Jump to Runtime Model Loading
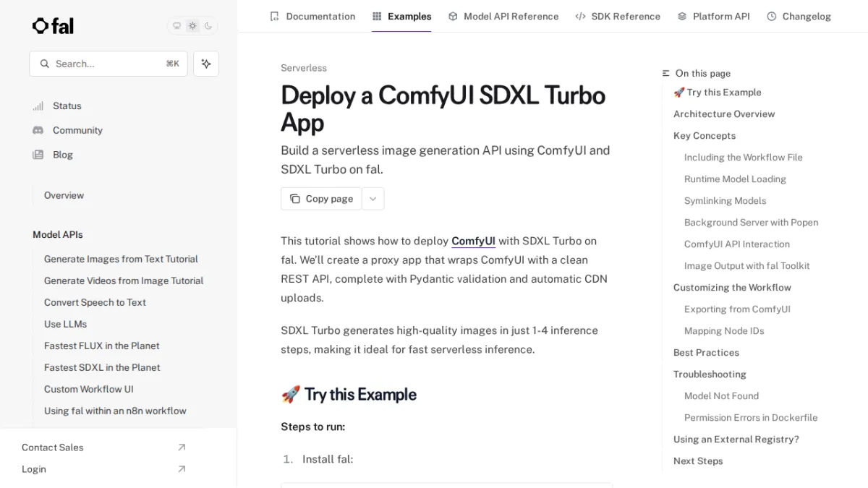868x488 pixels. point(735,179)
